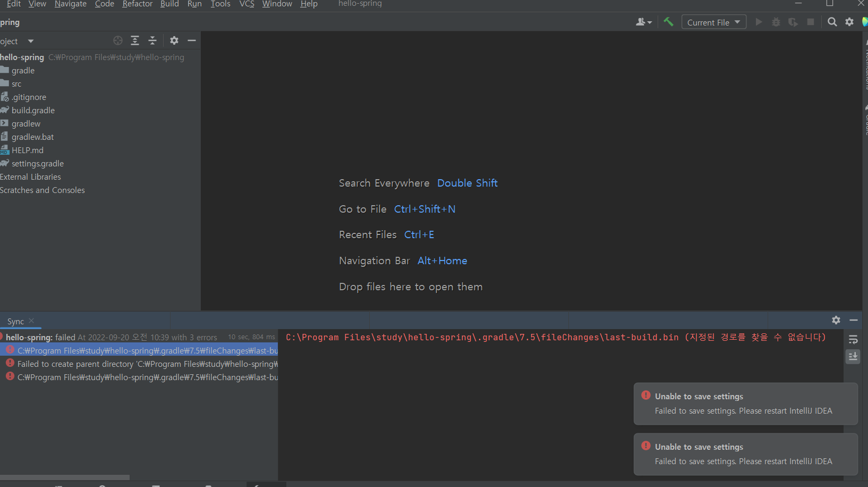The width and height of the screenshot is (868, 487).
Task: Click the Ctrl+Shift+N shortcut hint
Action: coord(425,209)
